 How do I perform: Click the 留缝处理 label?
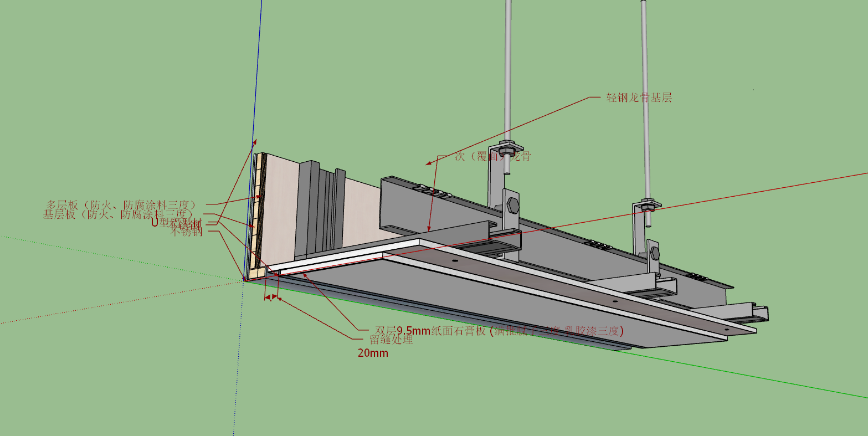point(391,340)
